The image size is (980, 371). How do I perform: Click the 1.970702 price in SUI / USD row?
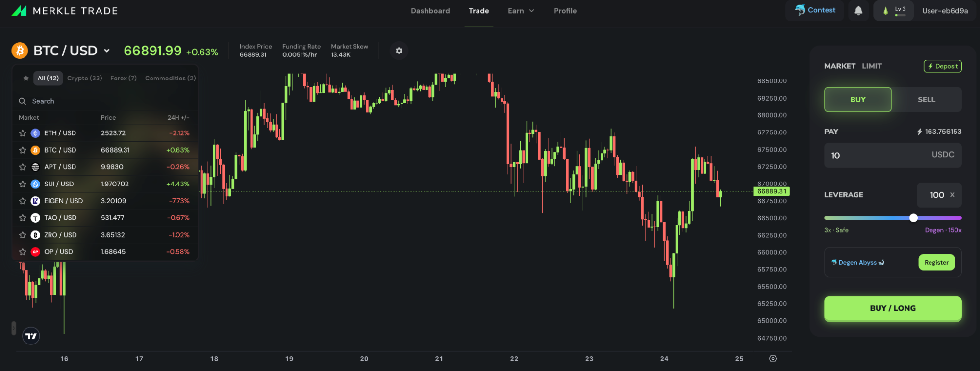(115, 184)
